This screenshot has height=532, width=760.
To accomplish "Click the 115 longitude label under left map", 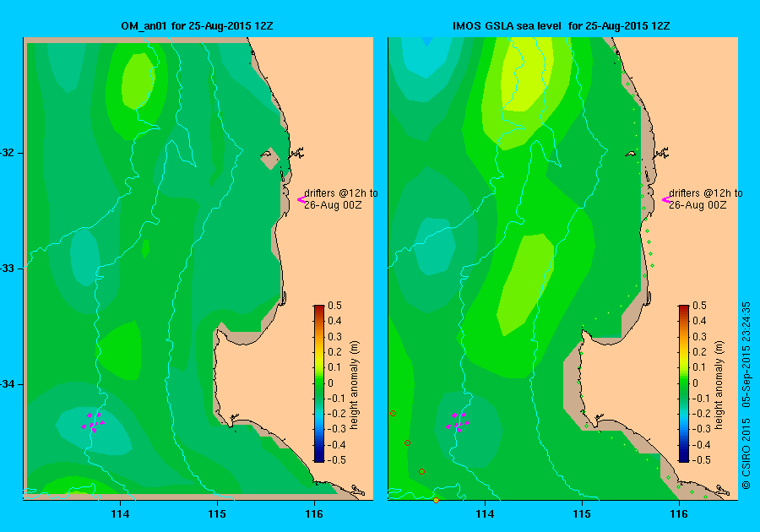I will (217, 514).
